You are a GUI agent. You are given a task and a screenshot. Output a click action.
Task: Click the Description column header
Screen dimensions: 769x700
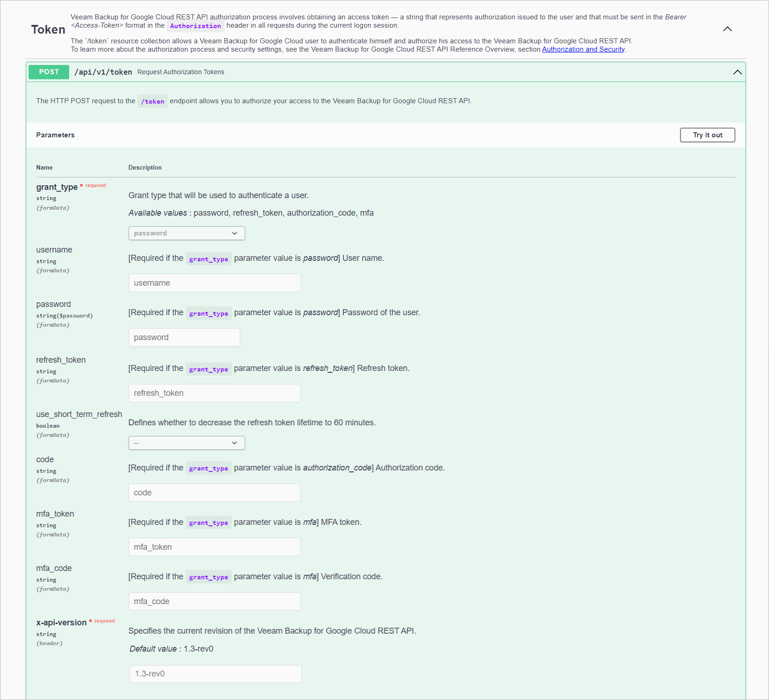(x=145, y=167)
